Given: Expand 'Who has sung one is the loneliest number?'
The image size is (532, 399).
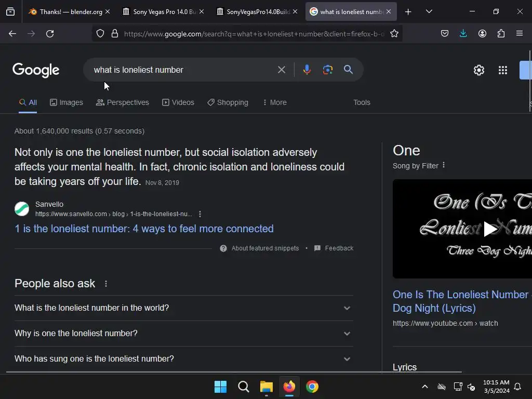Looking at the screenshot, I should [x=183, y=359].
